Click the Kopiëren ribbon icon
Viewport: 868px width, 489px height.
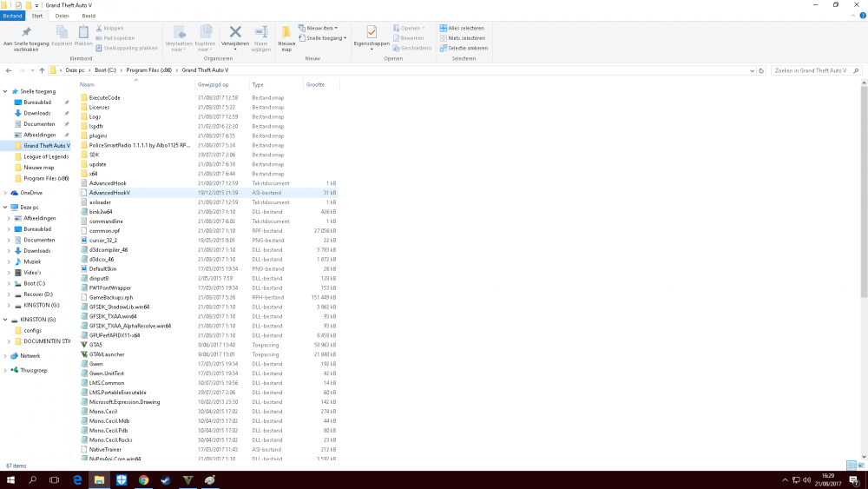(x=62, y=32)
